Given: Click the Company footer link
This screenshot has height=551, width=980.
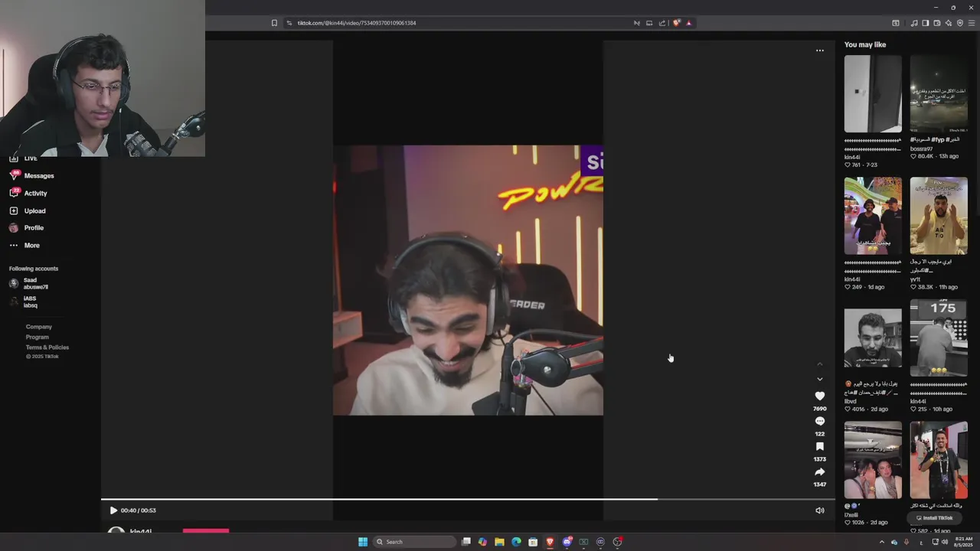Looking at the screenshot, I should [39, 327].
